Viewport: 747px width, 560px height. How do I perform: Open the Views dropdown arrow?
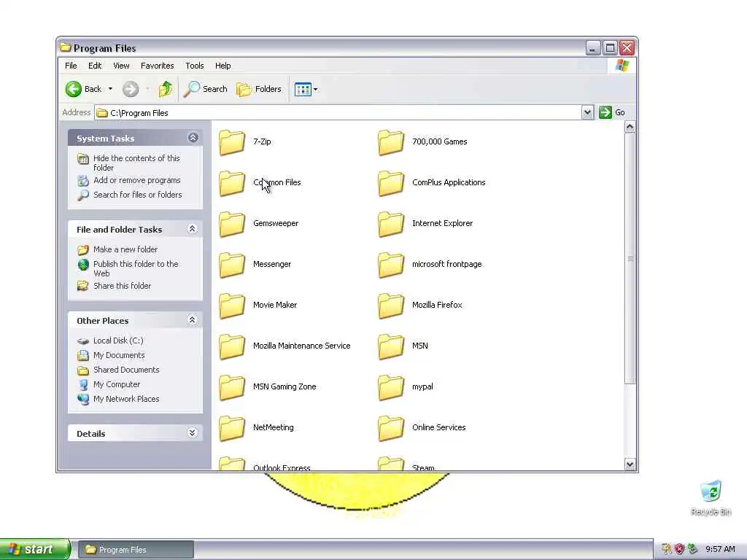coord(316,89)
